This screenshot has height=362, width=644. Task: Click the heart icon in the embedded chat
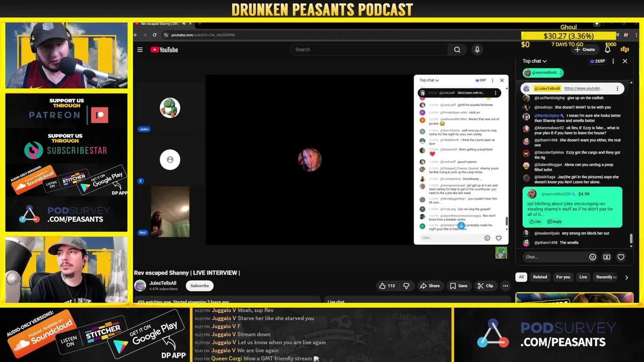[x=499, y=238]
